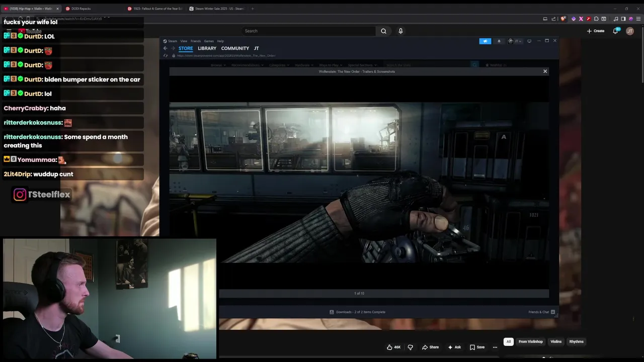The height and width of the screenshot is (362, 644).
Task: Click the red extension icon in toolbar
Action: pos(589,19)
